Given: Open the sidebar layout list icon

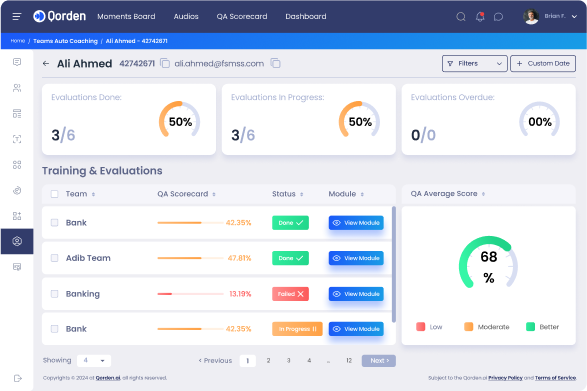Looking at the screenshot, I should [17, 113].
